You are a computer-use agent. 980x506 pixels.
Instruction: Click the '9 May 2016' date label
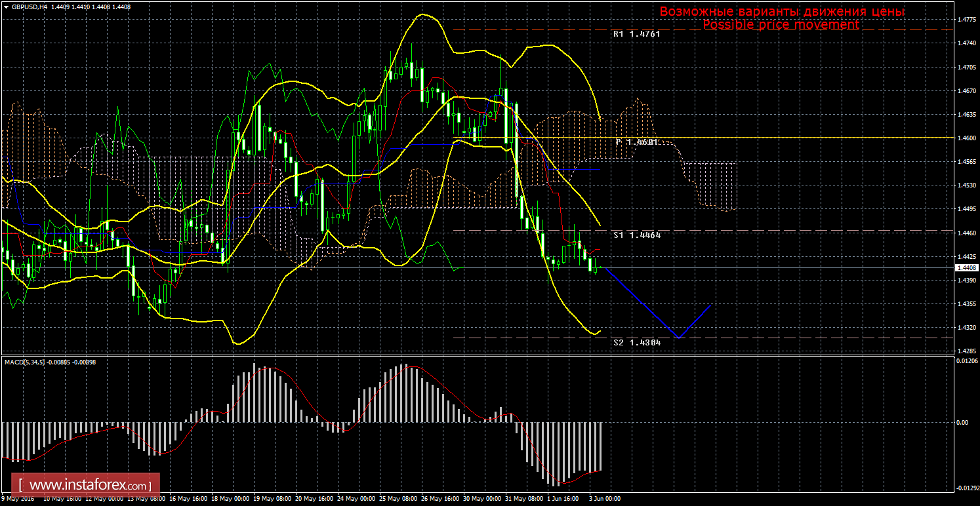click(x=18, y=498)
